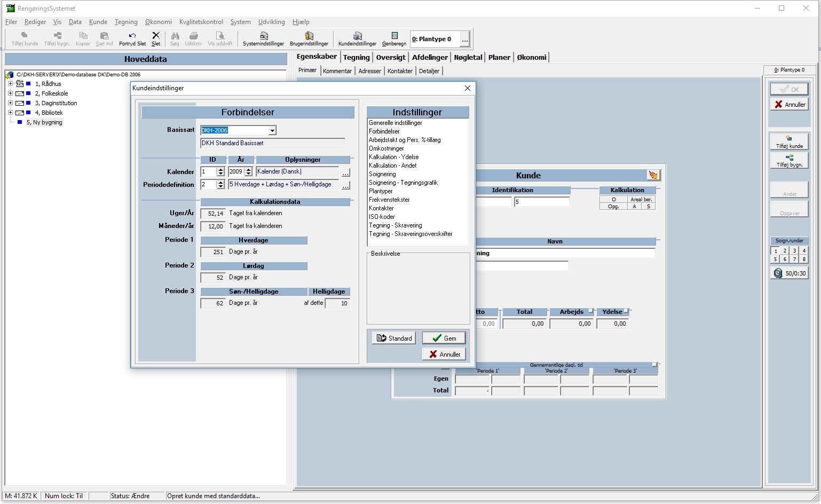
Task: Expand the Daginstitution tree node
Action: [10, 103]
